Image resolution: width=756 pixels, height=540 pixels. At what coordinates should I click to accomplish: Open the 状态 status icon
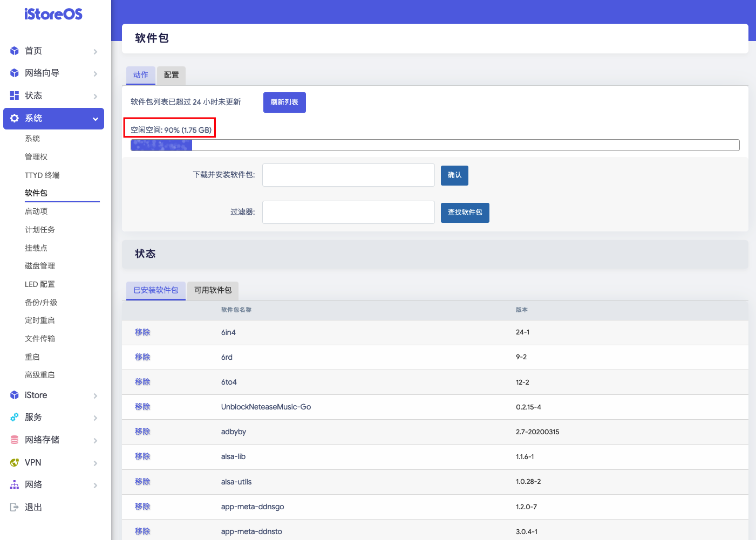coord(14,95)
